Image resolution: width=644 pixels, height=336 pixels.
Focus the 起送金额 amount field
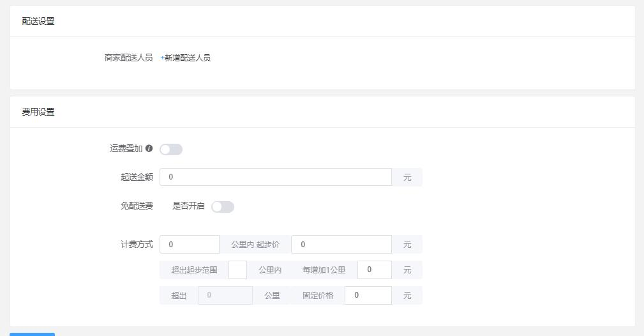[276, 177]
